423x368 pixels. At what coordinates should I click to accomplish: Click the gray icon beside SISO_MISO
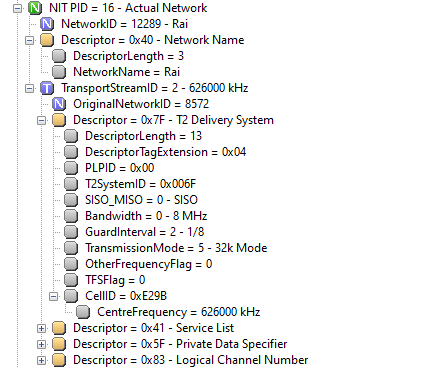(x=71, y=200)
